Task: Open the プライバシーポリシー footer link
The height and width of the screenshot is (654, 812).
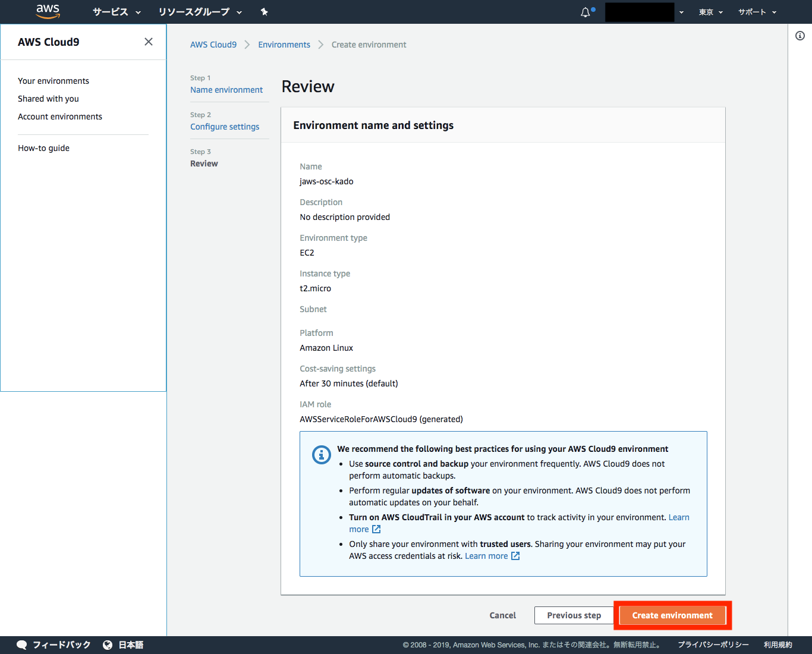Action: click(713, 645)
